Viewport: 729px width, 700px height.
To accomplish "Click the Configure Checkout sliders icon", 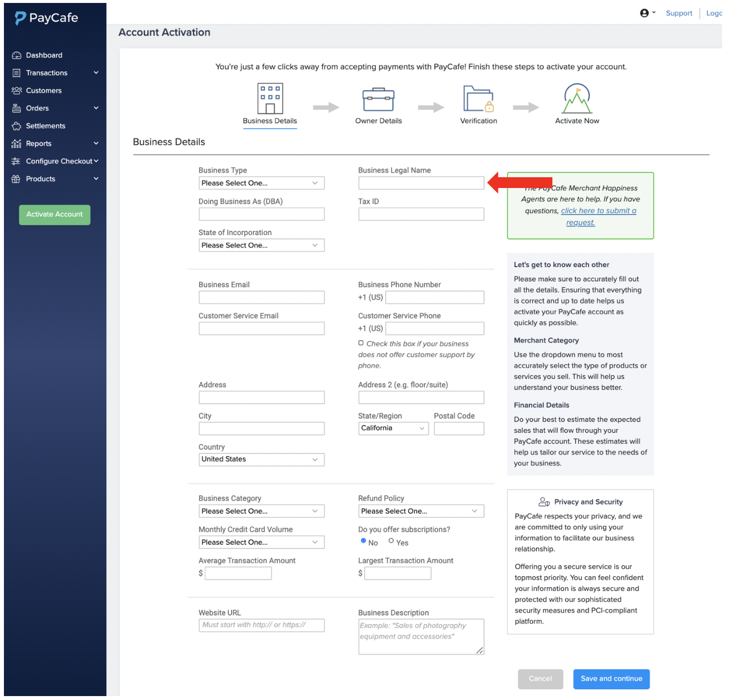I will pyautogui.click(x=16, y=162).
